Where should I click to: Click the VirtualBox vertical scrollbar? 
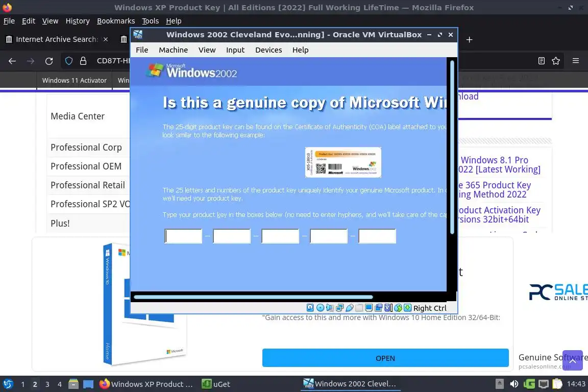tap(452, 147)
